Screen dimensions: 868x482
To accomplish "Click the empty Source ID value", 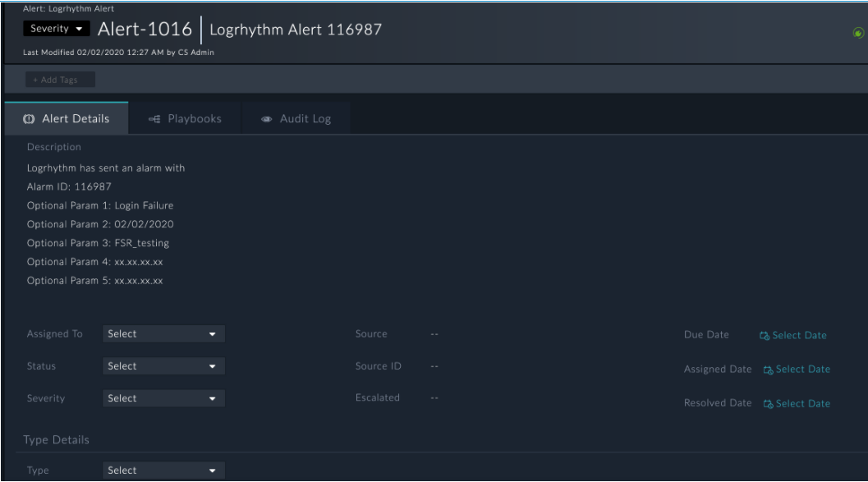I will point(435,366).
